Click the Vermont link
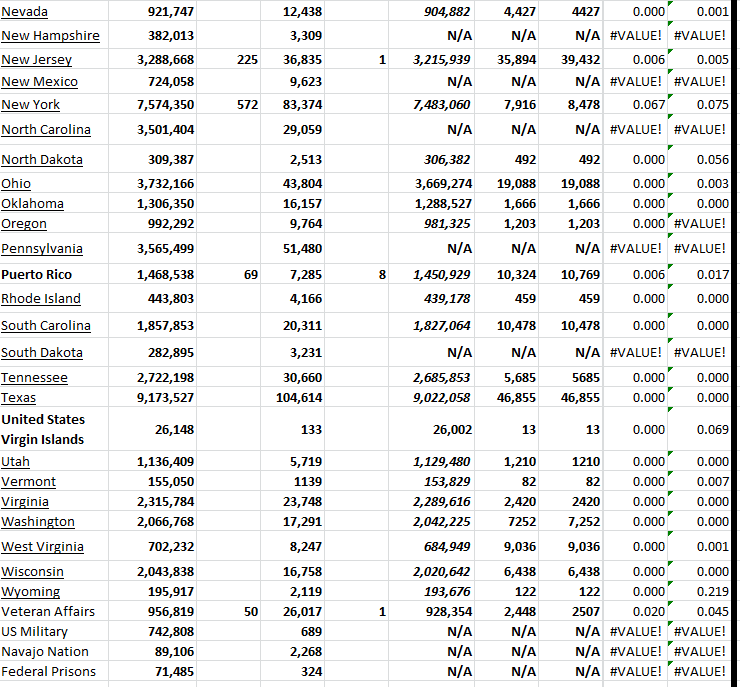Screen dimensions: 740x687 click(28, 482)
